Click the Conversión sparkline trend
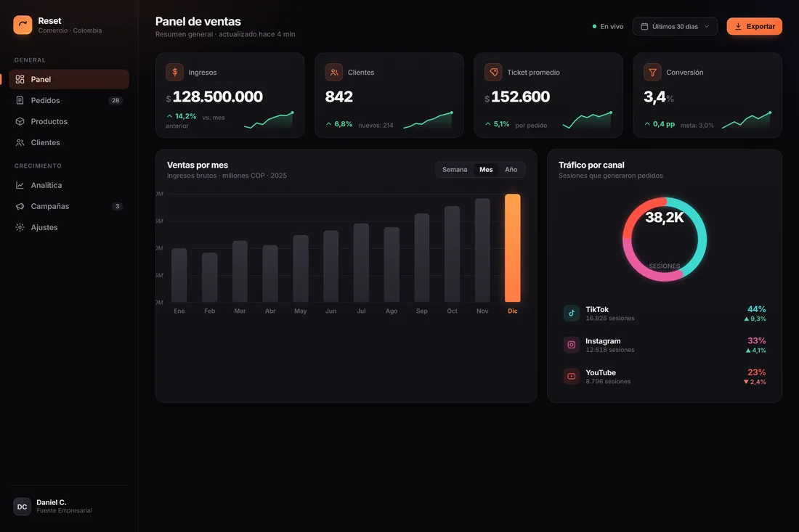Screen dimensions: 799x532 747,120
